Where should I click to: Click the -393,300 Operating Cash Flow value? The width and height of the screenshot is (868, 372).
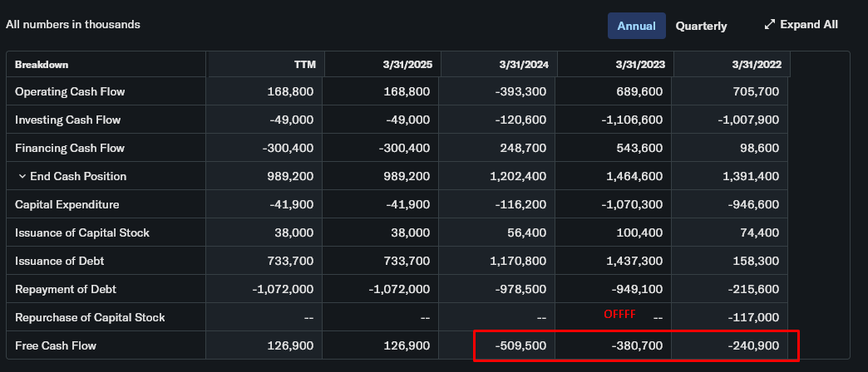(x=521, y=92)
